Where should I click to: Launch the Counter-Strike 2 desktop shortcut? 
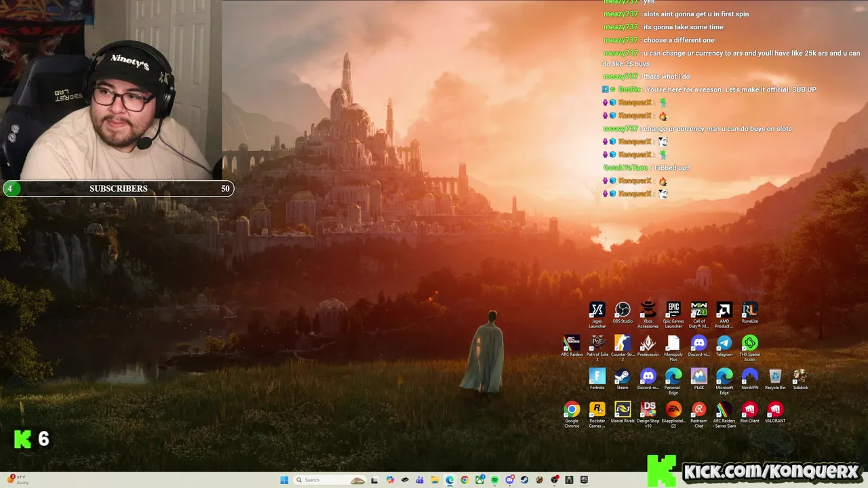(623, 348)
